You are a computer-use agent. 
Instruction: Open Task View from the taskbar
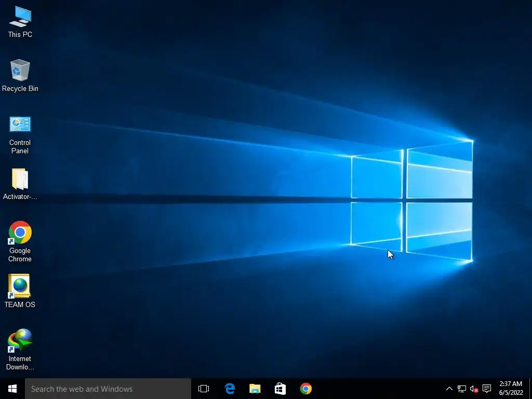[x=204, y=389]
